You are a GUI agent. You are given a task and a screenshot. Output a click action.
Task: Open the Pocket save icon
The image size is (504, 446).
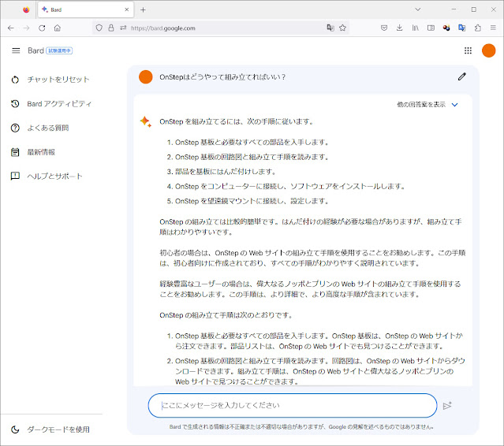384,28
